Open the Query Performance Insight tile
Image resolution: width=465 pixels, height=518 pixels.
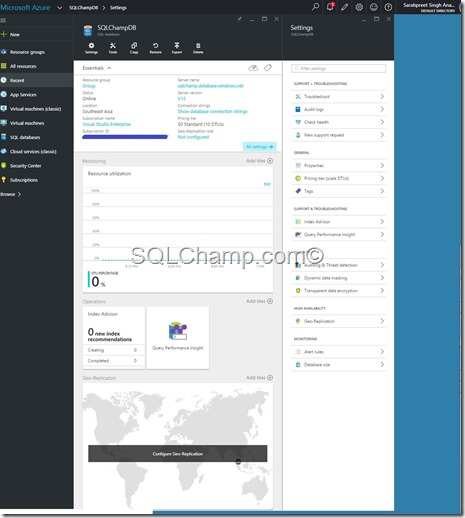pyautogui.click(x=178, y=338)
